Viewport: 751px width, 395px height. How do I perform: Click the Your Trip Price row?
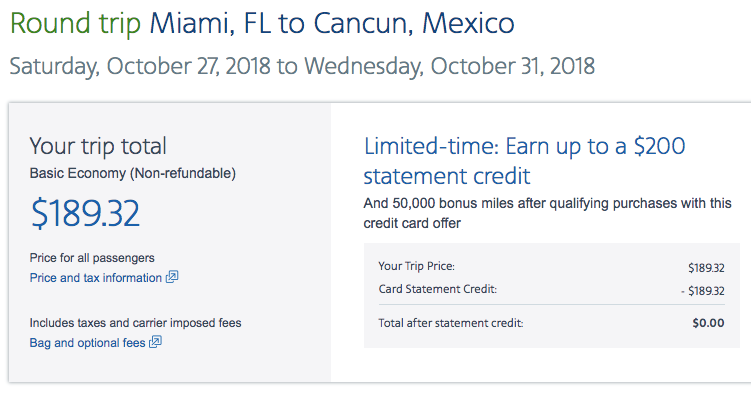point(551,267)
